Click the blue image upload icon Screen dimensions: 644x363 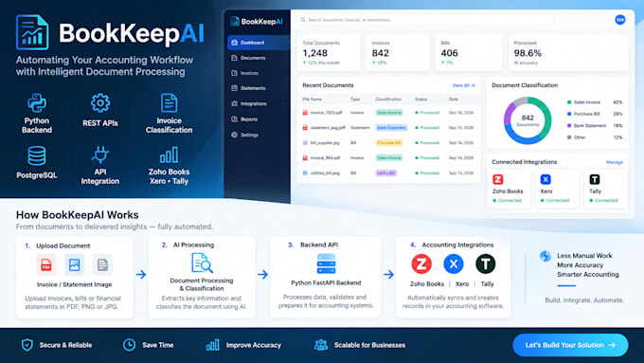pos(74,264)
